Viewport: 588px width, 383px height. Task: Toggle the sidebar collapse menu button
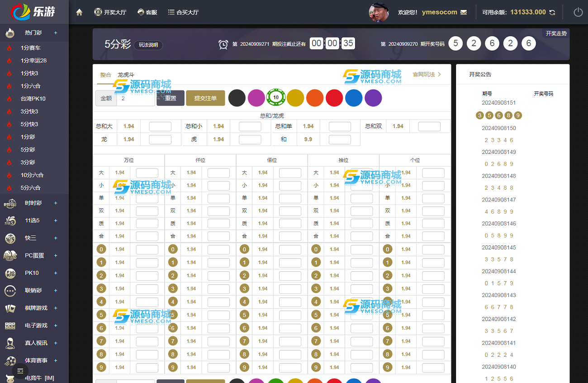pyautogui.click(x=20, y=371)
